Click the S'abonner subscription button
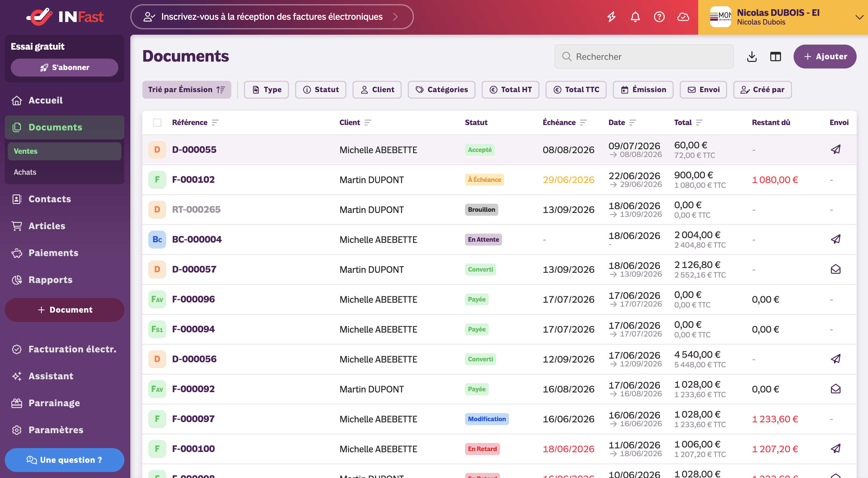868x478 pixels. click(64, 67)
